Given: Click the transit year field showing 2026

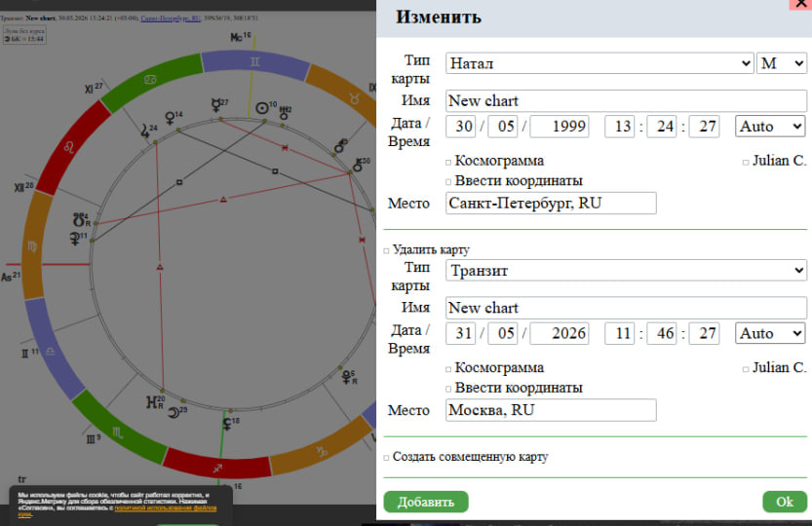Looking at the screenshot, I should [x=560, y=333].
